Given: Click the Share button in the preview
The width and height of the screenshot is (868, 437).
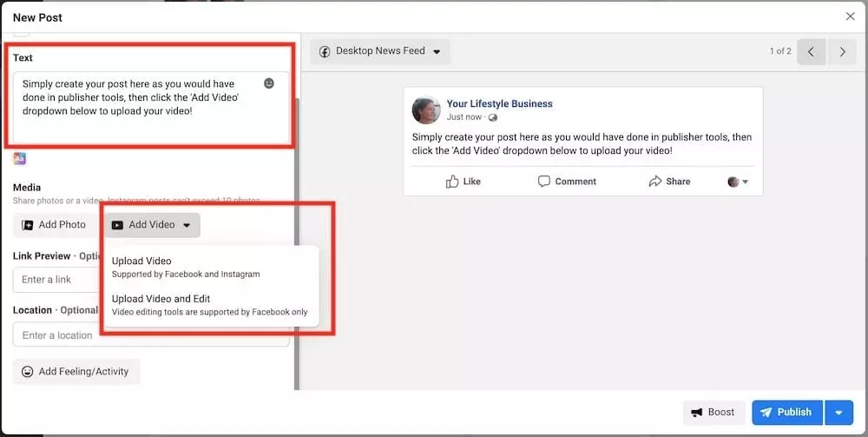Looking at the screenshot, I should coord(669,182).
